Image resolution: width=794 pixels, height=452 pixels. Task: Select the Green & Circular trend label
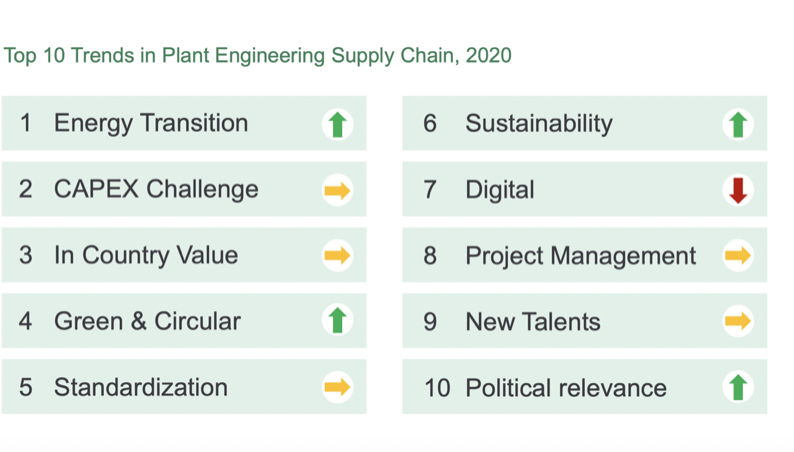[147, 321]
